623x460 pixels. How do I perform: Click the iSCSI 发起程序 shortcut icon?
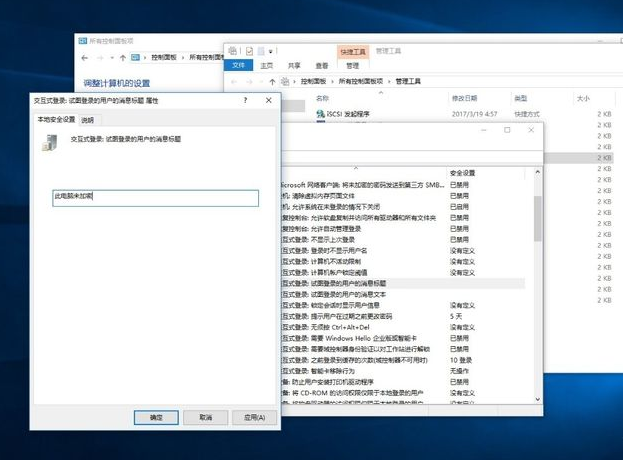pyautogui.click(x=319, y=115)
